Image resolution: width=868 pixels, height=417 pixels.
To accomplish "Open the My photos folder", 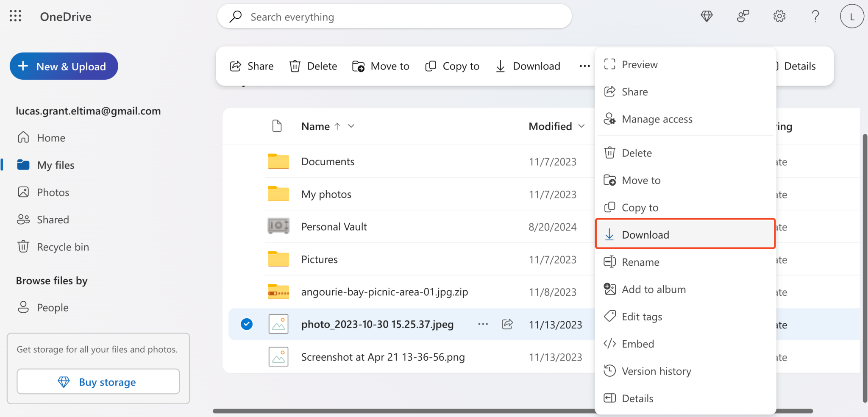I will 326,194.
